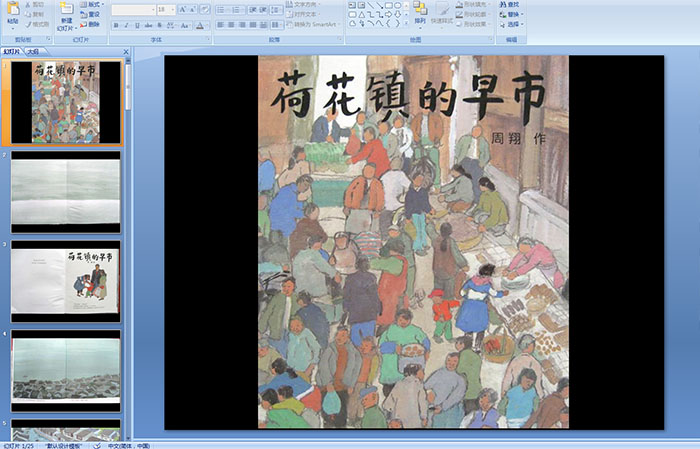The height and width of the screenshot is (449, 700).
Task: Click the Clear Formatting eraser icon
Action: 205,9
